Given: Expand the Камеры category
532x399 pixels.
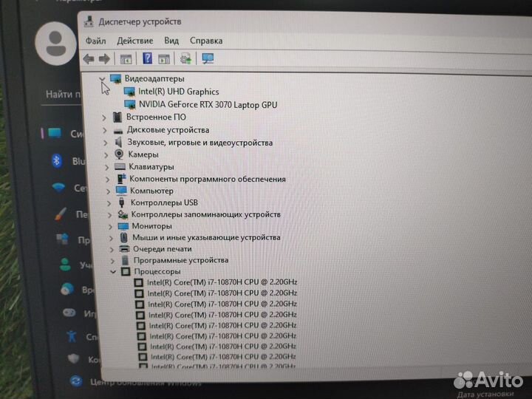Looking at the screenshot, I should [106, 155].
